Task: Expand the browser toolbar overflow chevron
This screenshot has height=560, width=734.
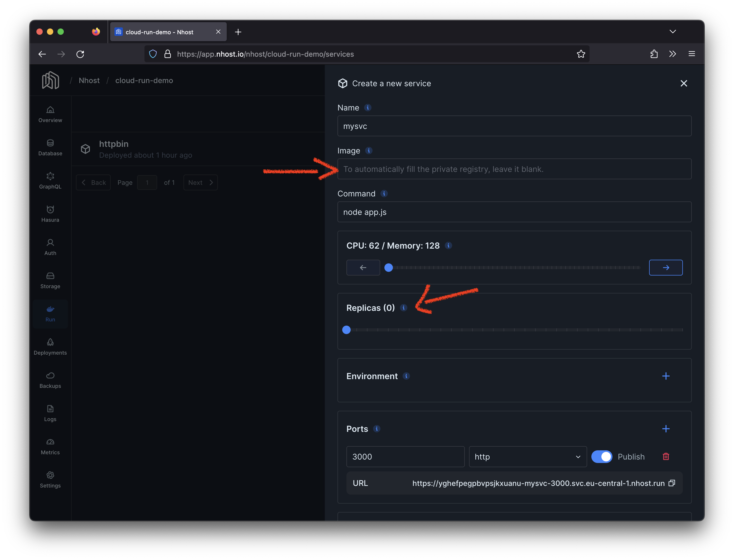Action: click(x=673, y=54)
